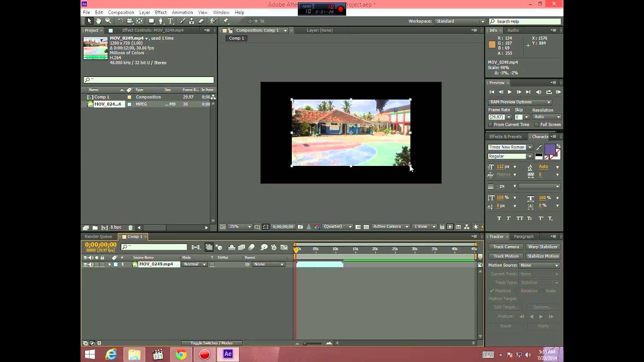Click Toggle Switches / Modes button

point(211,343)
